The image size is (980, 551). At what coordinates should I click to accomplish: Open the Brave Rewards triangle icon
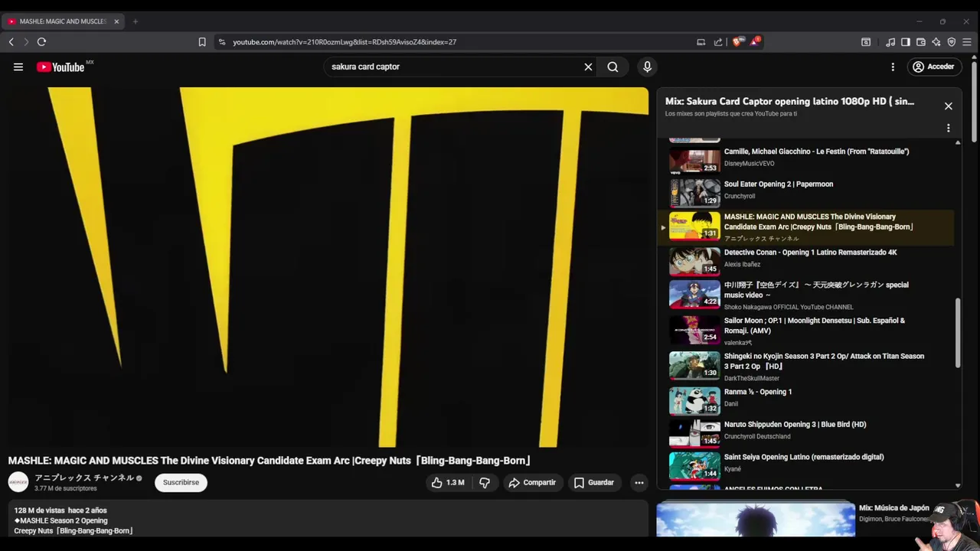coord(755,42)
